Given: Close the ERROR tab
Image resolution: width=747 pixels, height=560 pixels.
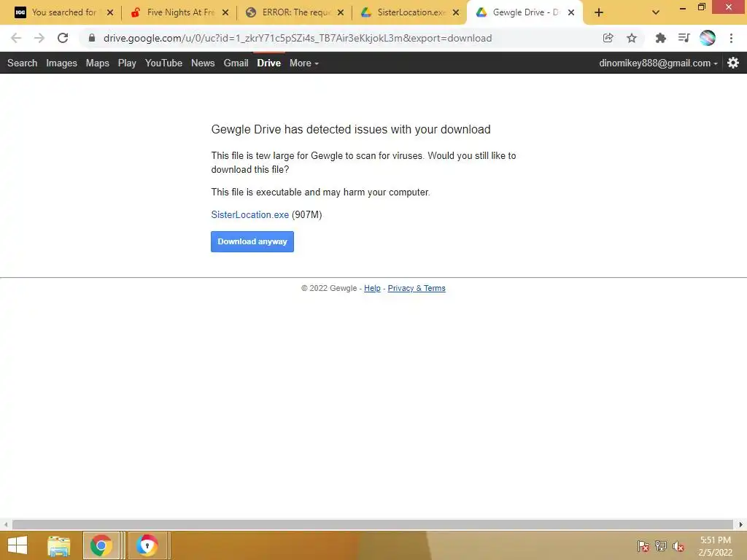Looking at the screenshot, I should pos(341,12).
